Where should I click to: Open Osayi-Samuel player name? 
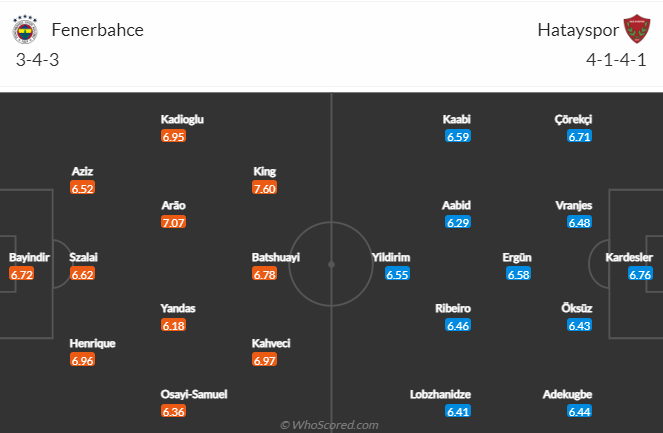tap(194, 394)
